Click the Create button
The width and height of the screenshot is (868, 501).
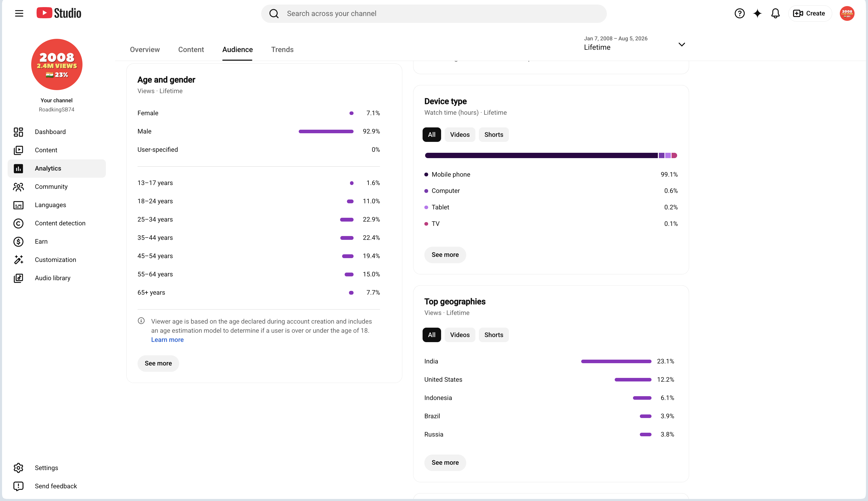[x=810, y=13]
